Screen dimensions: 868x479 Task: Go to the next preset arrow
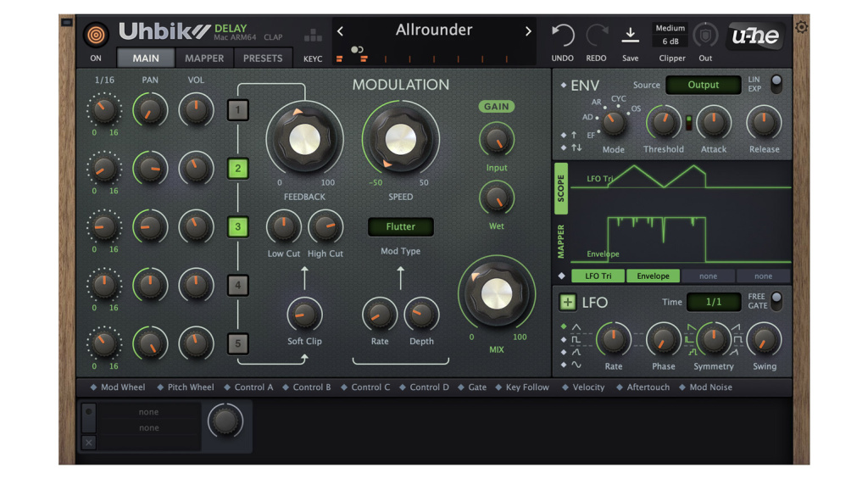528,31
